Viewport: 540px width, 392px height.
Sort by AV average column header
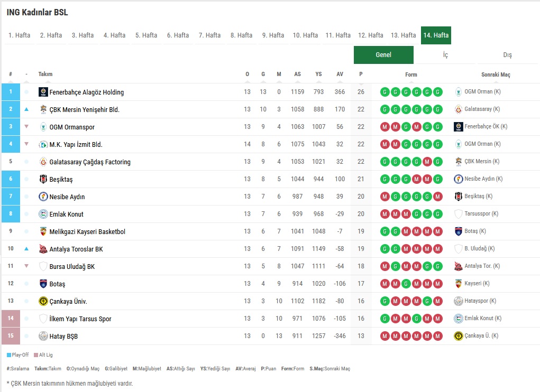(340, 74)
